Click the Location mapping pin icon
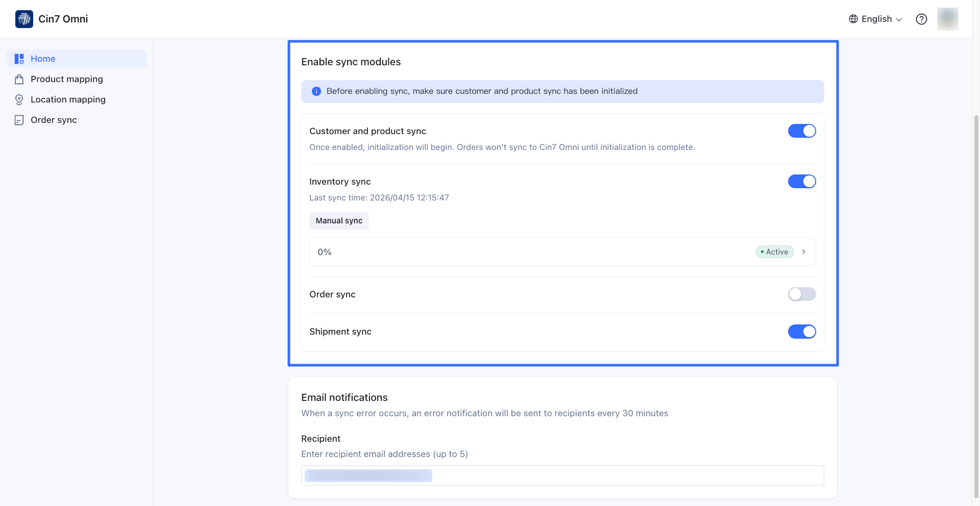 [19, 99]
